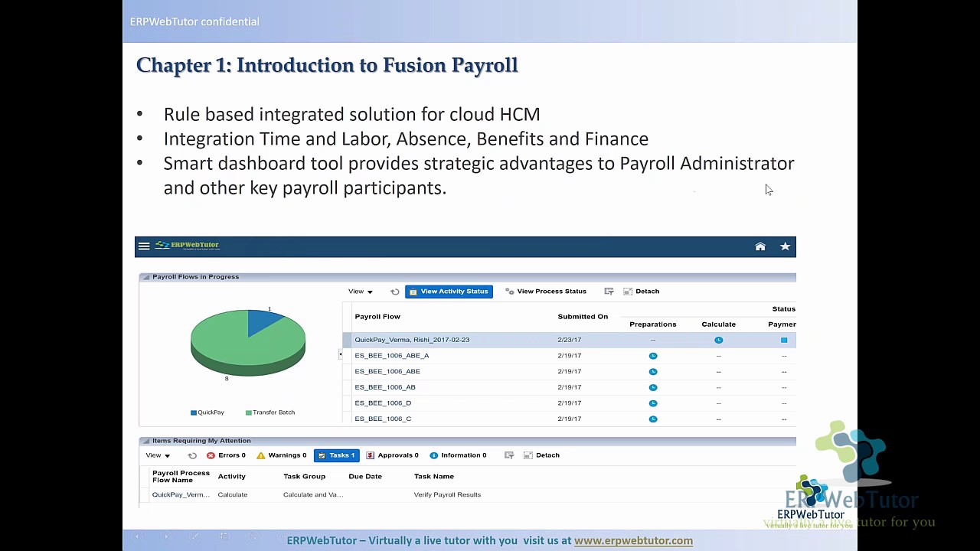Go to Home via house icon
The width and height of the screenshot is (980, 551).
pyautogui.click(x=760, y=246)
